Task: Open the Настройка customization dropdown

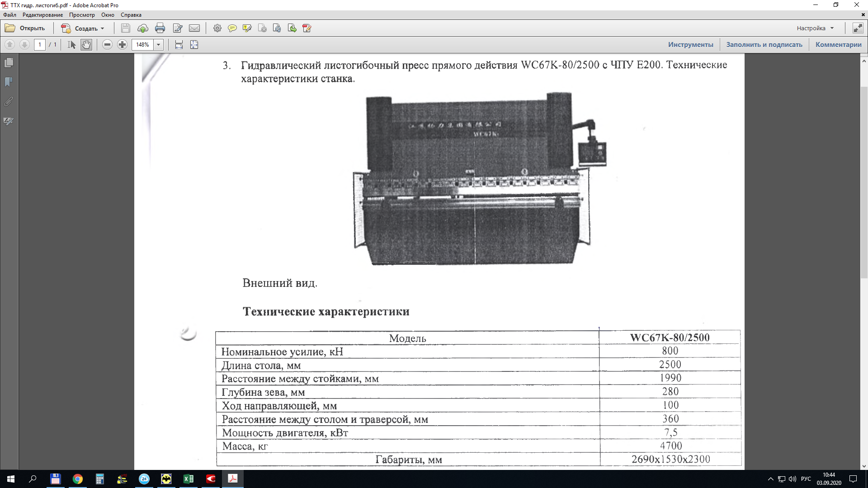Action: coord(815,28)
